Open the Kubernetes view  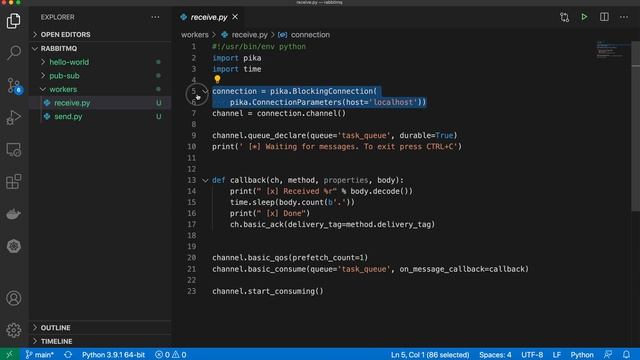[13, 246]
